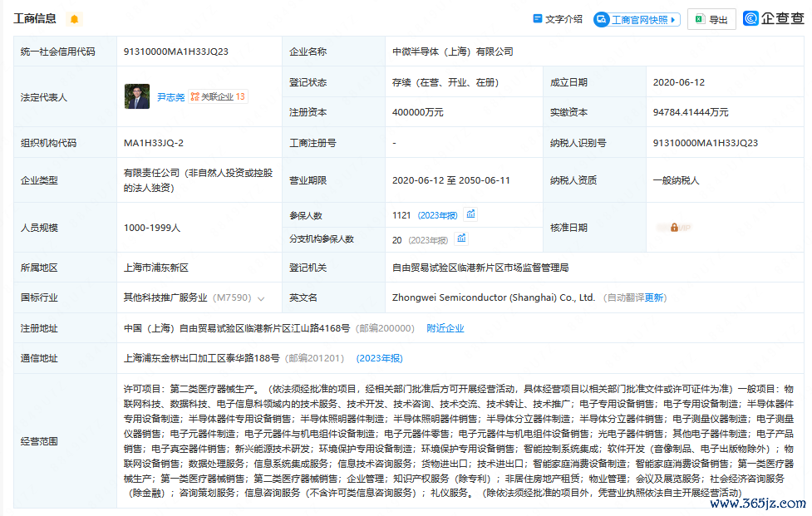Image resolution: width=812 pixels, height=516 pixels.
Task: View 关联企业 13 related companies
Action: point(218,96)
